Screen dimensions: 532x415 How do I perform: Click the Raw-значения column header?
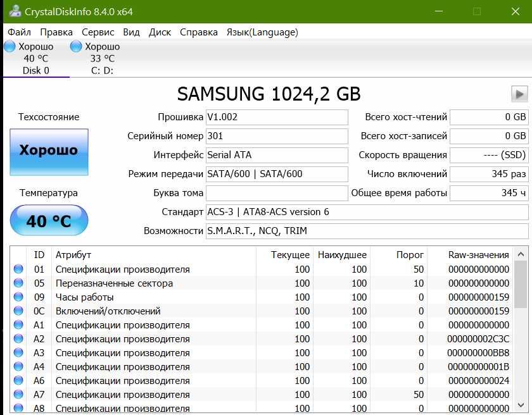[x=470, y=255]
